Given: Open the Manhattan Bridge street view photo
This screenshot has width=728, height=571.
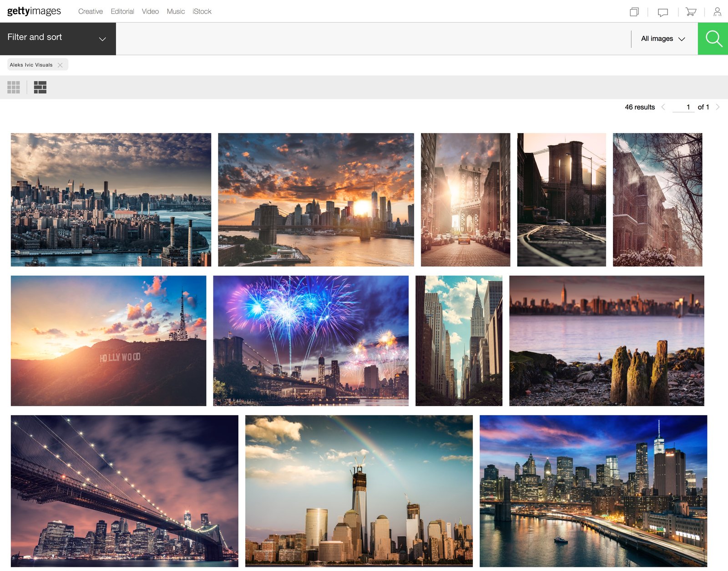Looking at the screenshot, I should (465, 200).
